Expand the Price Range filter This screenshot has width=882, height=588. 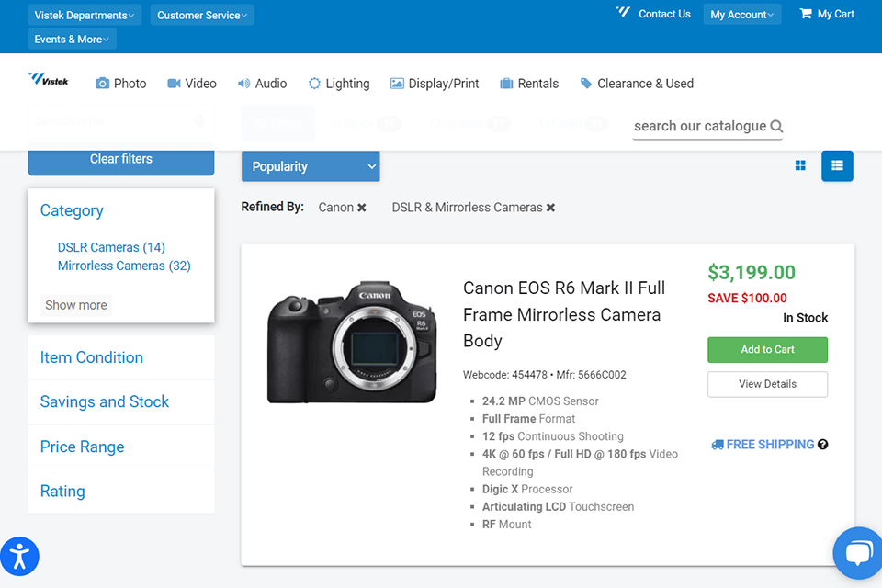click(121, 447)
